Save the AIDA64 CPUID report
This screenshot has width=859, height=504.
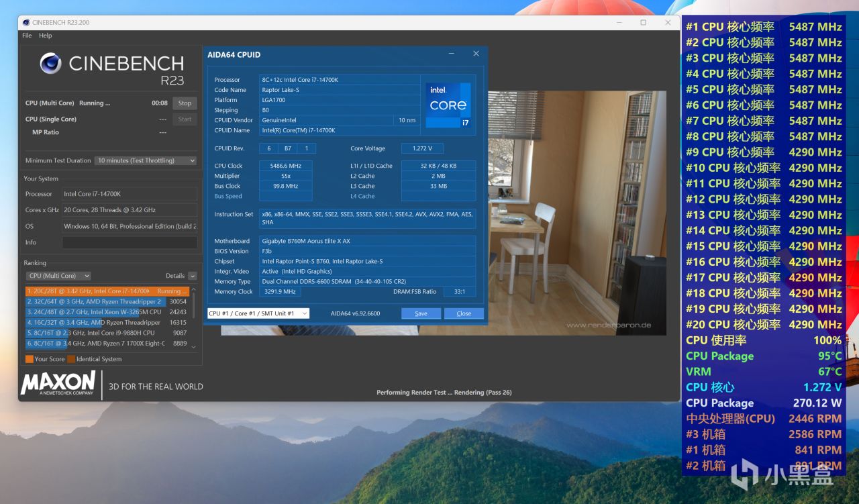point(421,313)
